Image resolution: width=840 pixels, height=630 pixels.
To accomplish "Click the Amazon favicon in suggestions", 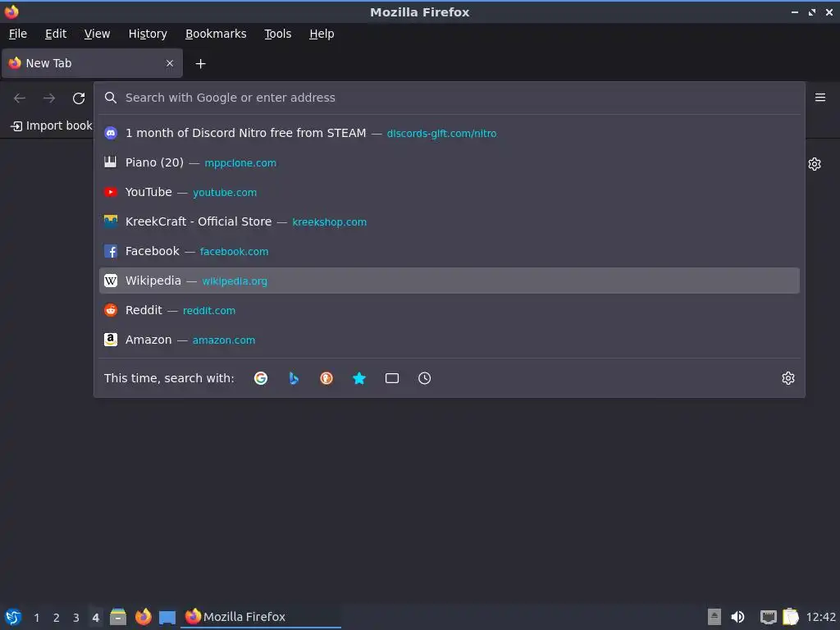I will pyautogui.click(x=111, y=340).
